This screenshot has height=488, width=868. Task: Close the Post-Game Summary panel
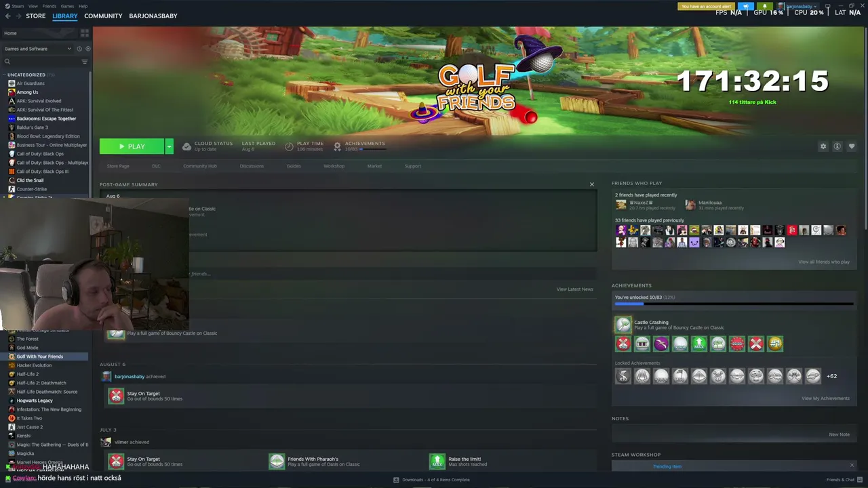tap(591, 184)
